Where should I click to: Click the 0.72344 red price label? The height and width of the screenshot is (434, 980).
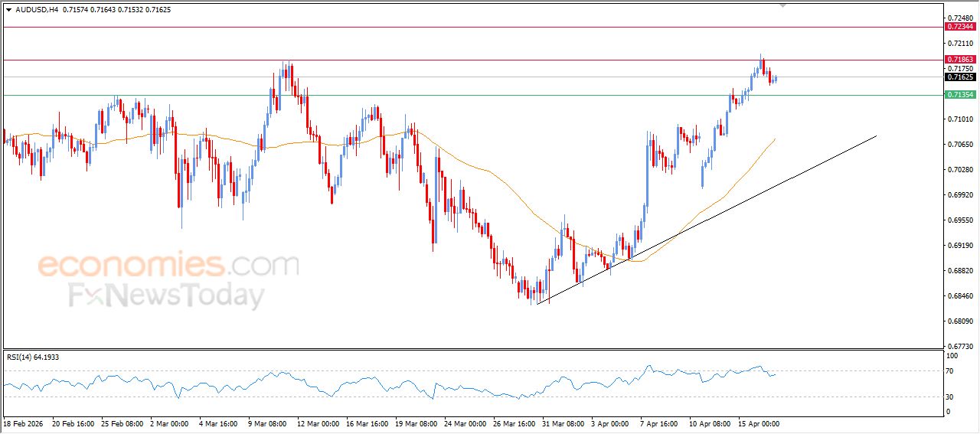(x=960, y=27)
